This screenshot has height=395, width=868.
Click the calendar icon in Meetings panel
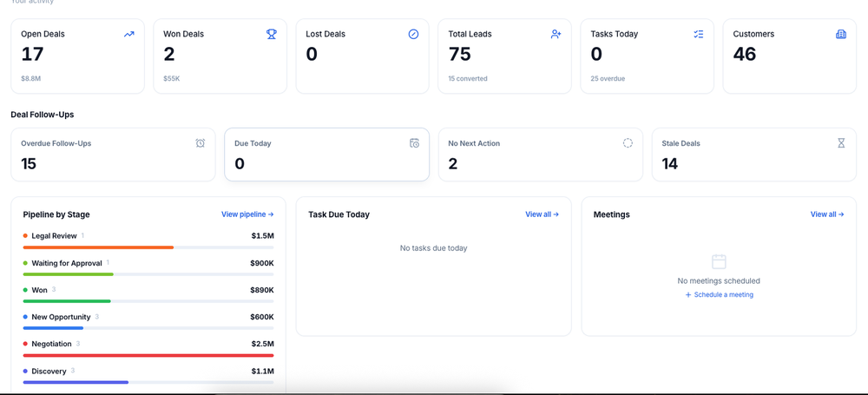719,261
